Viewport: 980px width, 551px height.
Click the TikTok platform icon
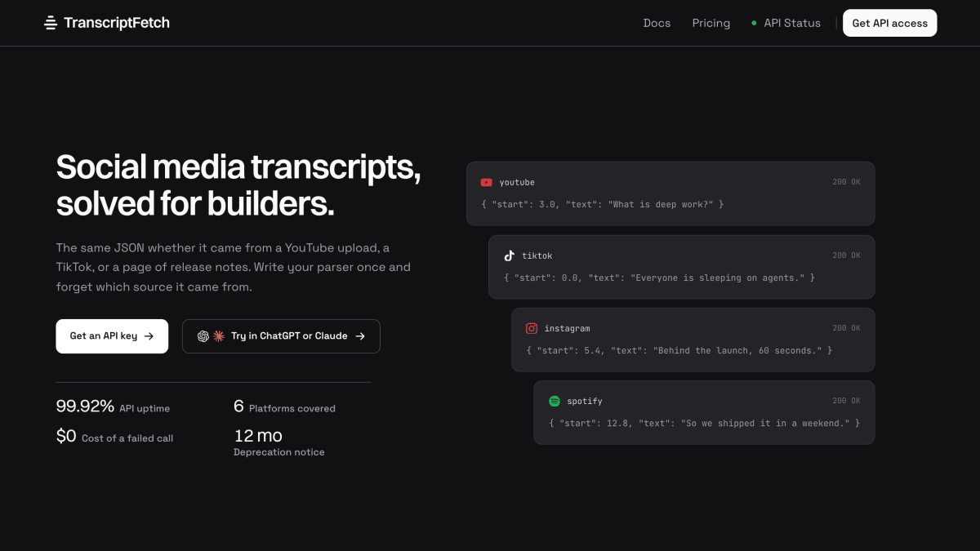pyautogui.click(x=509, y=256)
